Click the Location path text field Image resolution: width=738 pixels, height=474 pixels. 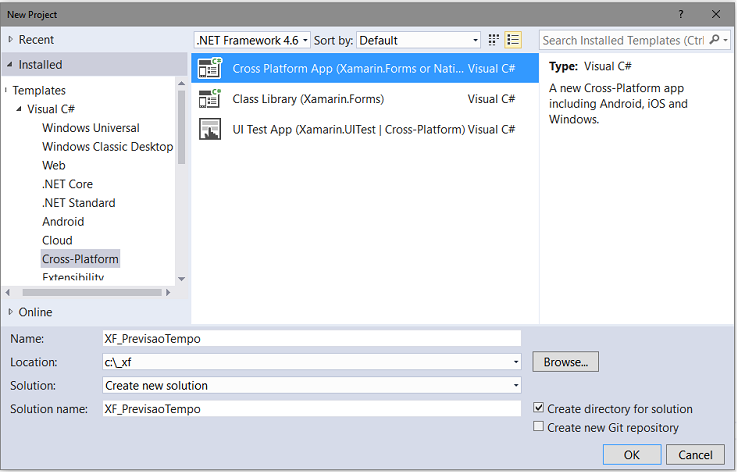click(x=307, y=362)
